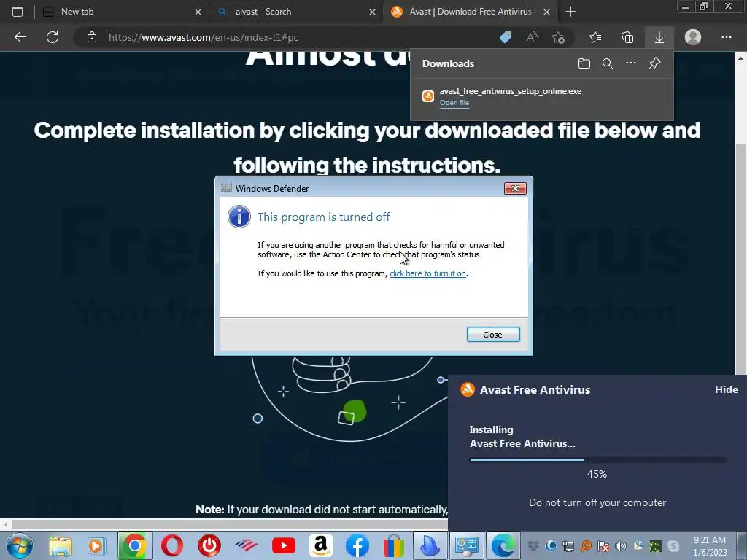747x560 pixels.
Task: Close the New tab tab
Action: [198, 12]
